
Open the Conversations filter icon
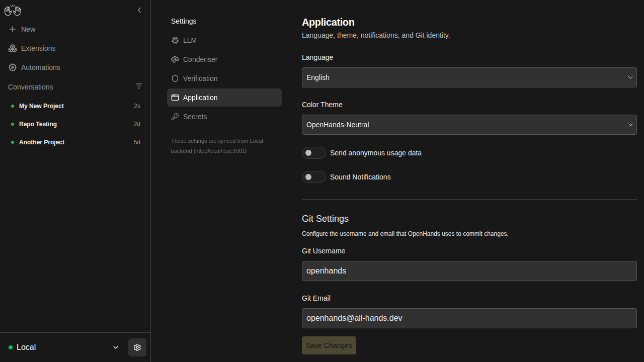[x=139, y=86]
